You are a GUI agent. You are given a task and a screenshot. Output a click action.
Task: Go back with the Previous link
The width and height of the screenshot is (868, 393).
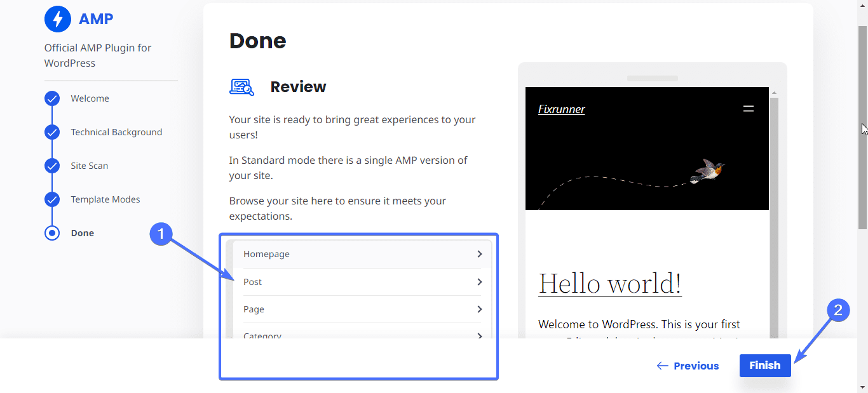click(688, 366)
